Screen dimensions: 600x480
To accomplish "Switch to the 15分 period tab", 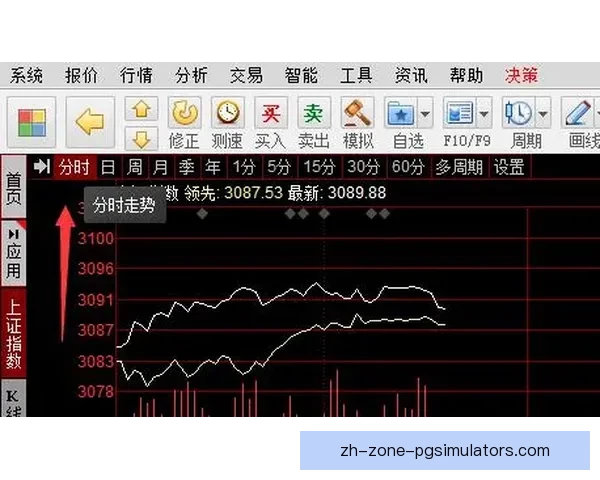I will 320,167.
